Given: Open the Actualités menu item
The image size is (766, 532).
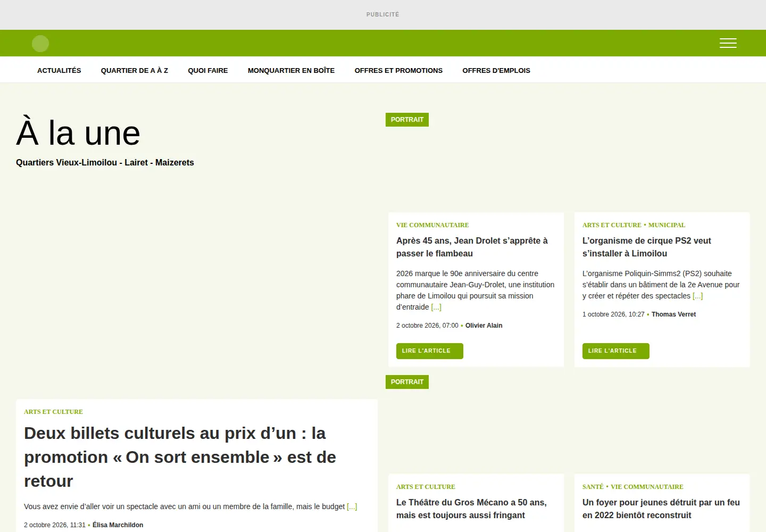Looking at the screenshot, I should coord(59,70).
